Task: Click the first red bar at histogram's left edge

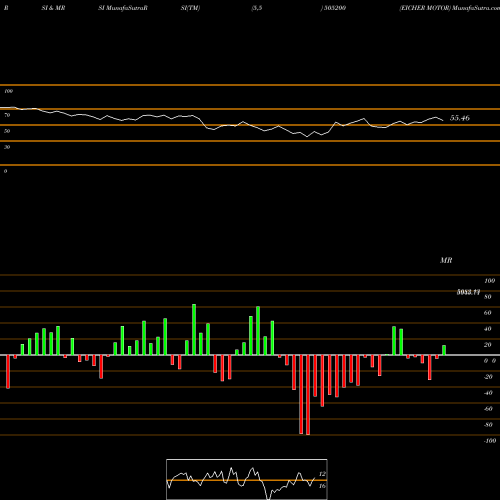Action: 8,372
